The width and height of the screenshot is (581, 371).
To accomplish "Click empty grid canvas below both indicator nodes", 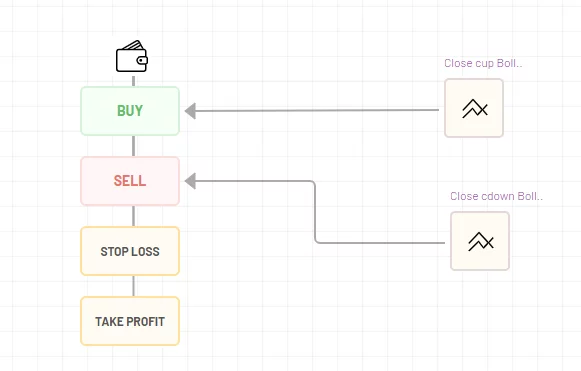I will coord(478,319).
